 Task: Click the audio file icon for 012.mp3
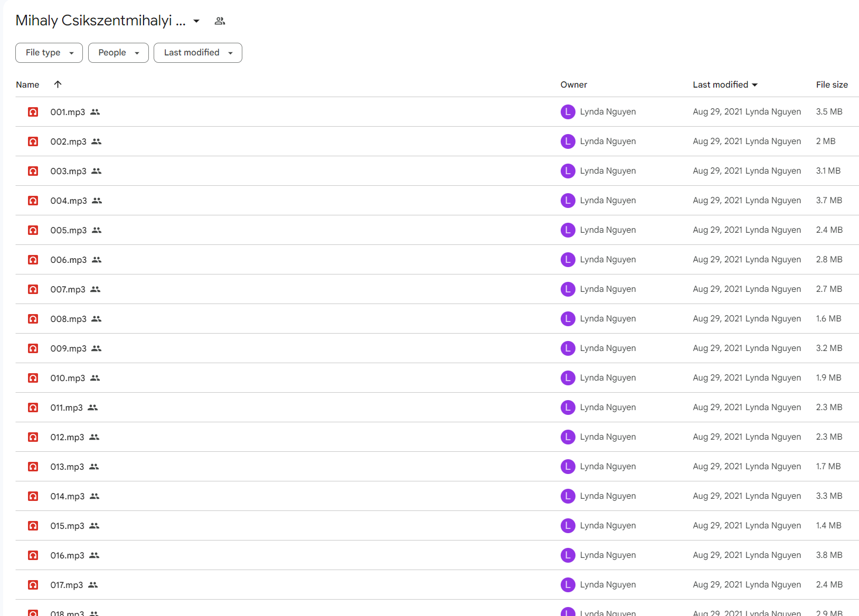[33, 437]
